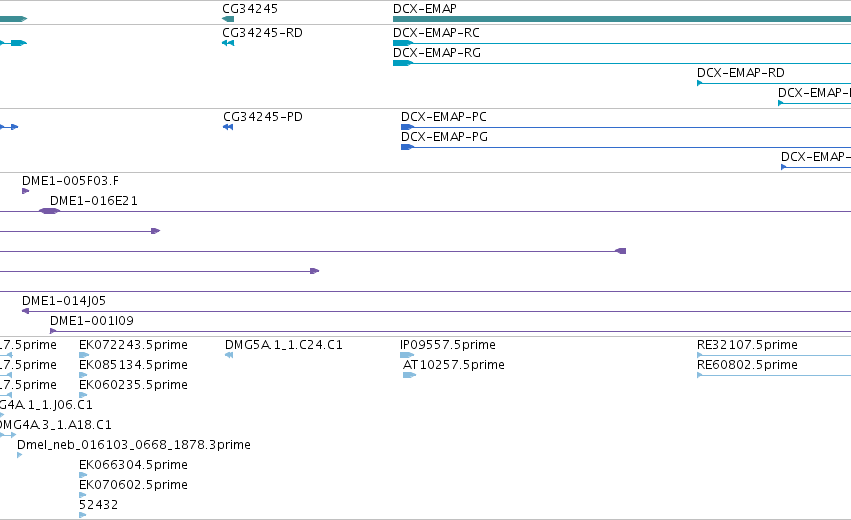This screenshot has height=520, width=851.
Task: Open the EK070602.5prime EST label
Action: coord(133,485)
